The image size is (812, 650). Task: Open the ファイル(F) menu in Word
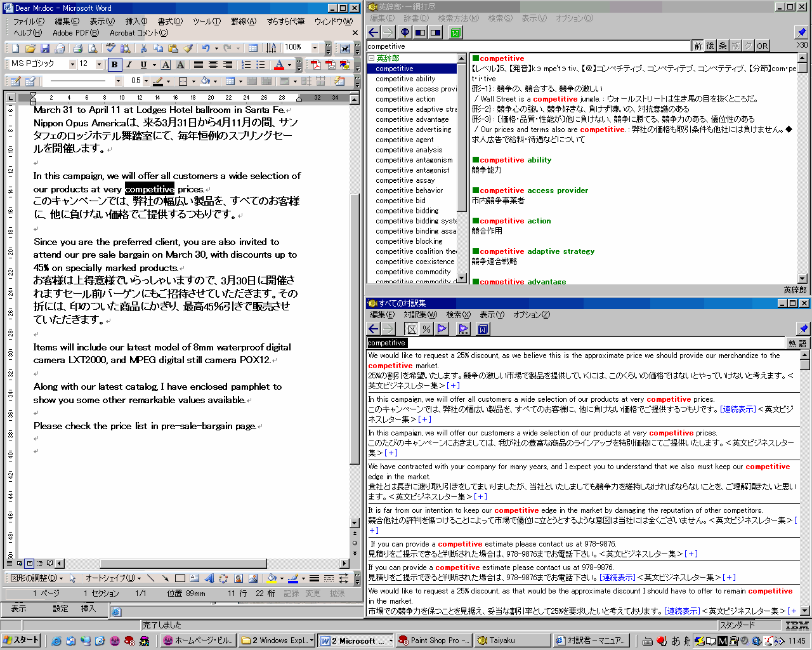click(29, 22)
